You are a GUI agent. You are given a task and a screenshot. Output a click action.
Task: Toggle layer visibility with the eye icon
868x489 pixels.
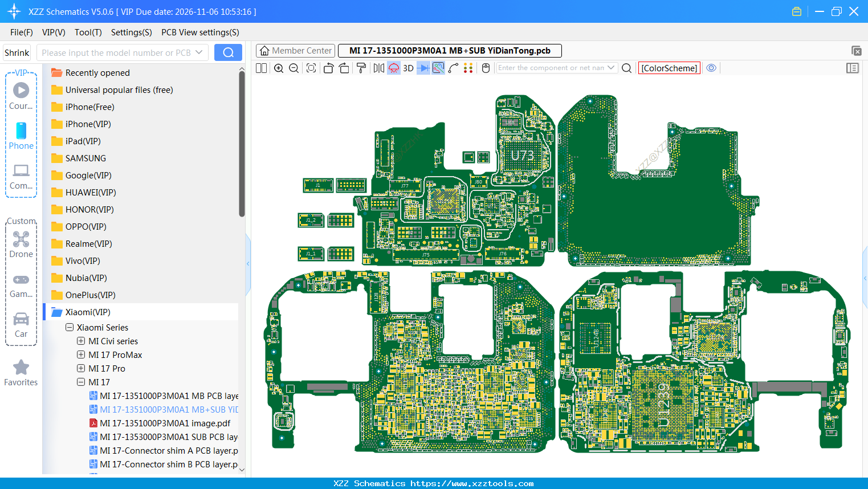point(711,68)
